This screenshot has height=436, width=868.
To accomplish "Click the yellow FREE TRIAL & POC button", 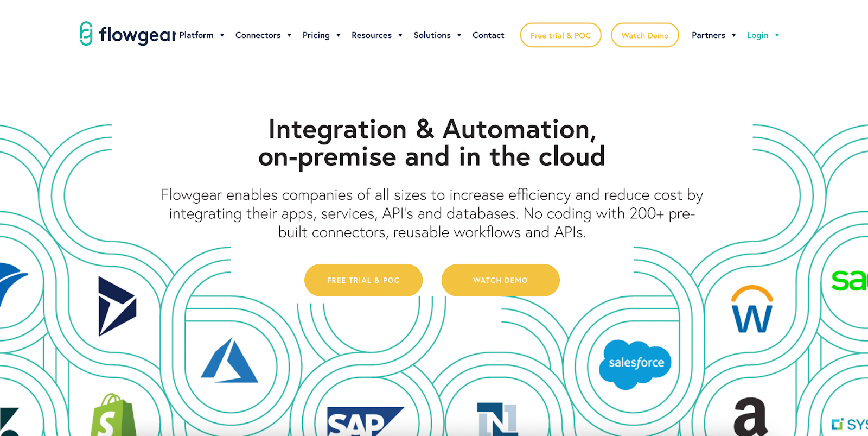I will [363, 280].
